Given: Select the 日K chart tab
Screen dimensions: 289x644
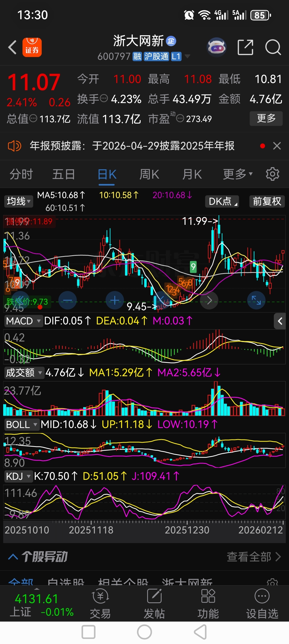Looking at the screenshot, I should (107, 175).
